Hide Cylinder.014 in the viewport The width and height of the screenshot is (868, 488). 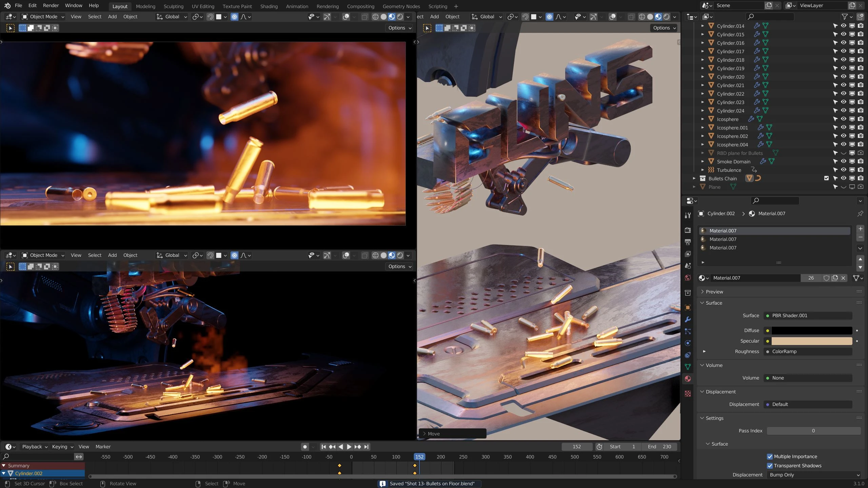pyautogui.click(x=843, y=26)
